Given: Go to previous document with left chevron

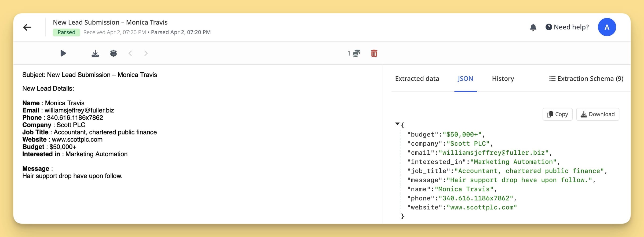Looking at the screenshot, I should point(130,53).
